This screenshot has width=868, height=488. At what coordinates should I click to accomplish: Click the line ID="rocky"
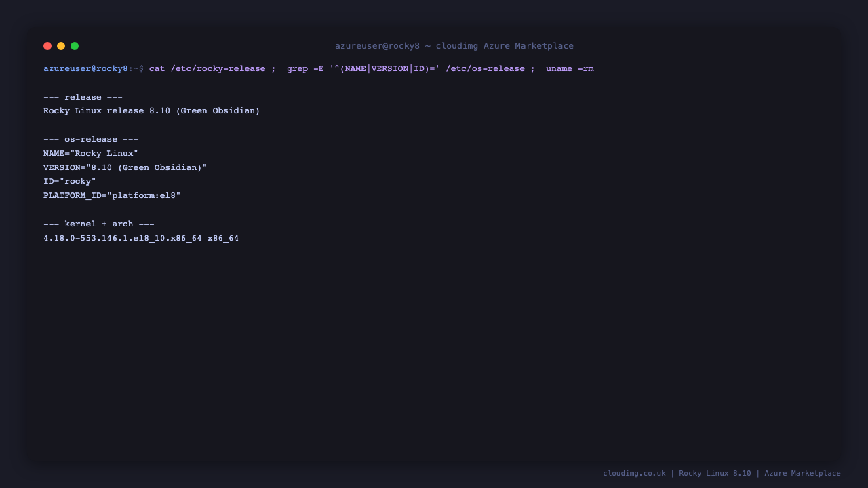pyautogui.click(x=70, y=181)
